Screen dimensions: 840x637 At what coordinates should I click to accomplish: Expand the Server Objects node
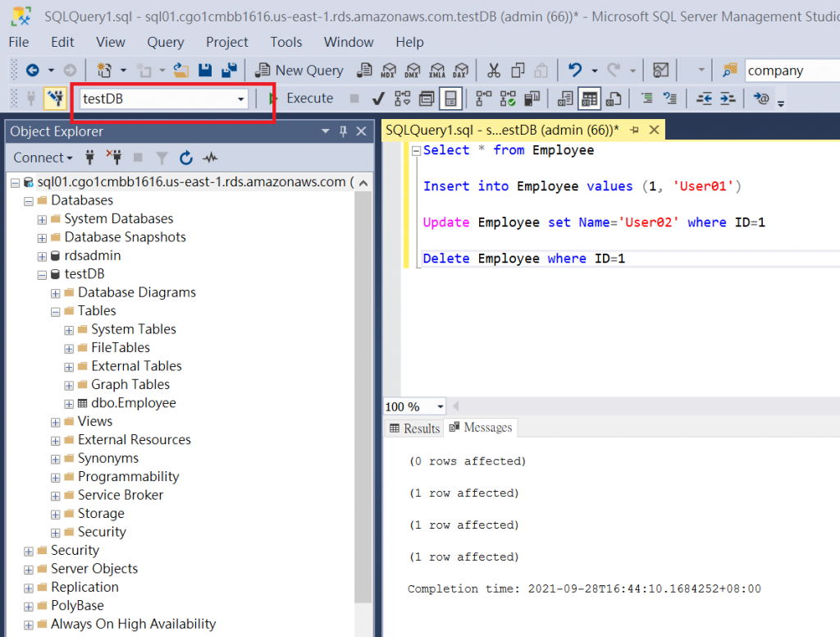29,570
